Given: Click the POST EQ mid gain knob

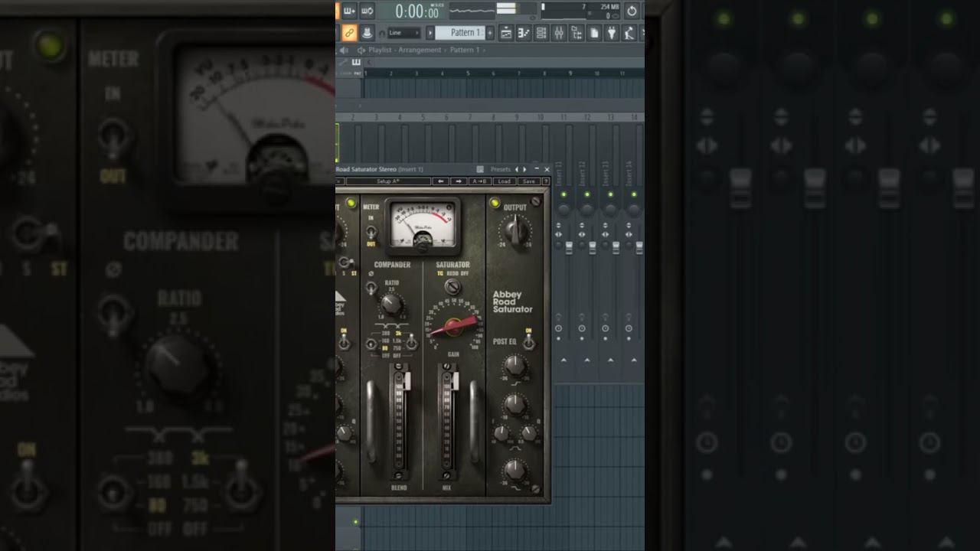Looking at the screenshot, I should (x=515, y=403).
